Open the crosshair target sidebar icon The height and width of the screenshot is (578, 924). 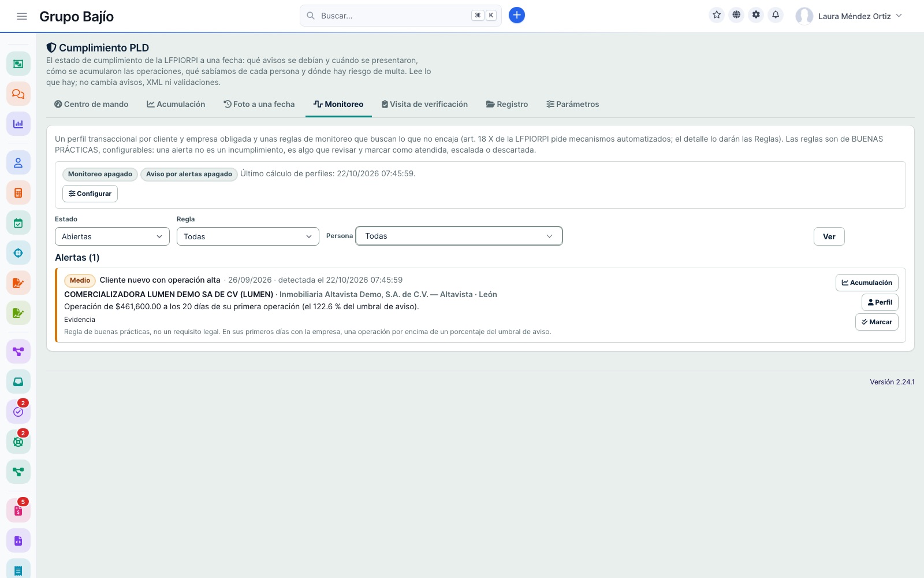tap(18, 253)
